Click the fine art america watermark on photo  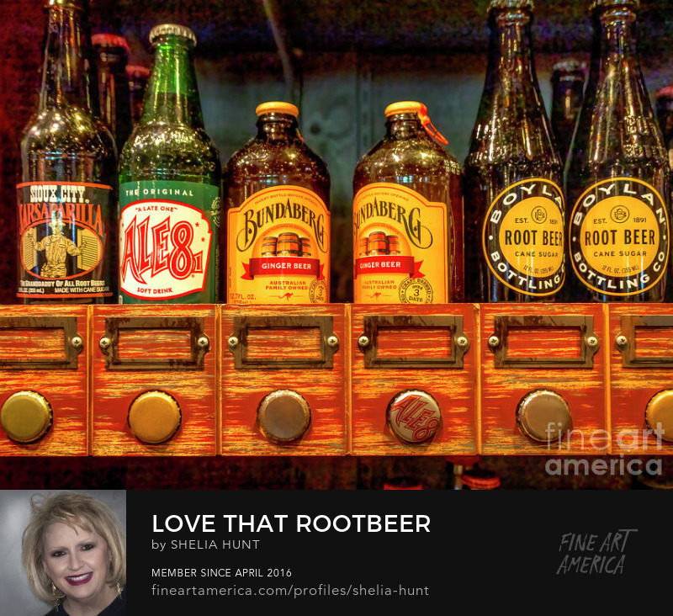pyautogui.click(x=603, y=450)
